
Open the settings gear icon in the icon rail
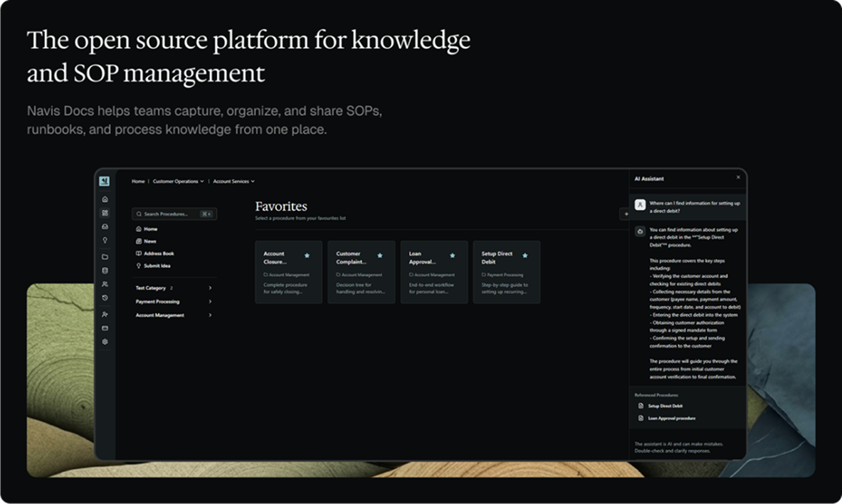click(105, 342)
